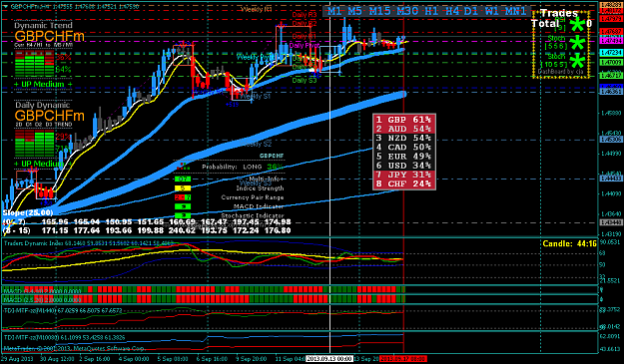
Task: Click the yellow swatch beside Indice Strength
Action: [x=183, y=188]
